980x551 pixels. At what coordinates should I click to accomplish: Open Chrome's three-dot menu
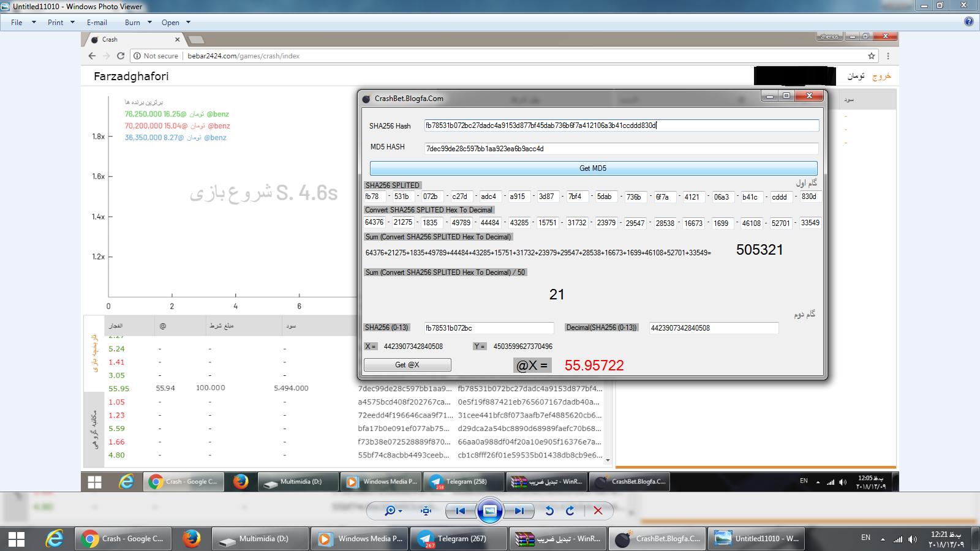pos(888,56)
